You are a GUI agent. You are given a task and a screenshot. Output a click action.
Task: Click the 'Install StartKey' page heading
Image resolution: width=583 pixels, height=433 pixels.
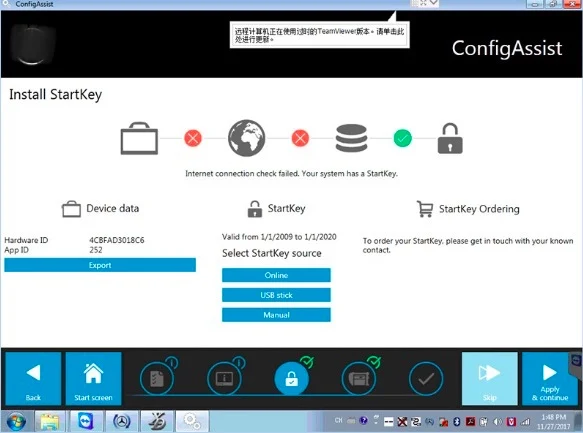[x=55, y=95]
